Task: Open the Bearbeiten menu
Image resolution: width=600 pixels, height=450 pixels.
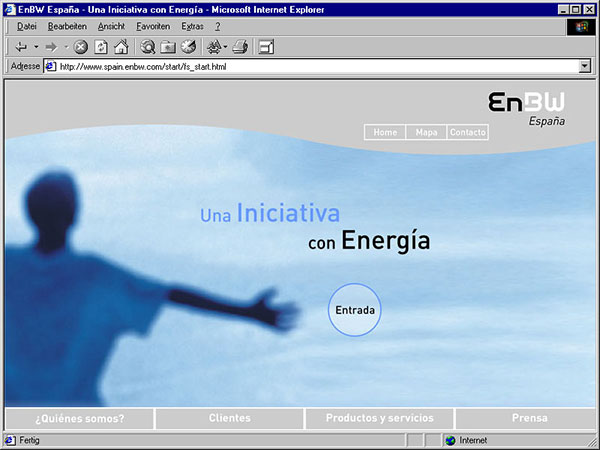Action: click(67, 26)
